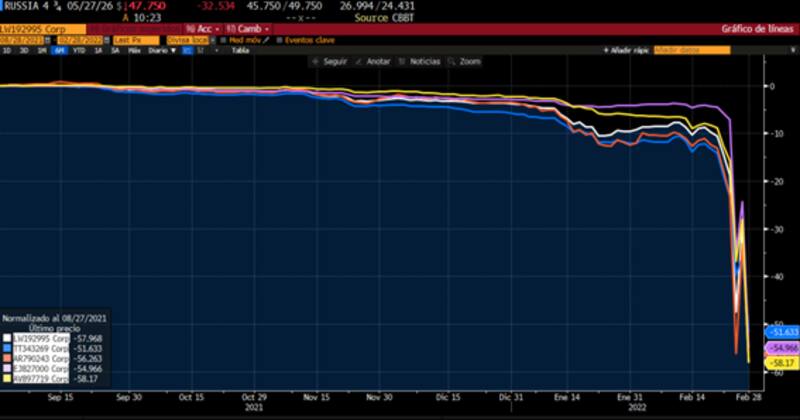Expand the Camb dropdown menu
The width and height of the screenshot is (800, 420).
(248, 30)
